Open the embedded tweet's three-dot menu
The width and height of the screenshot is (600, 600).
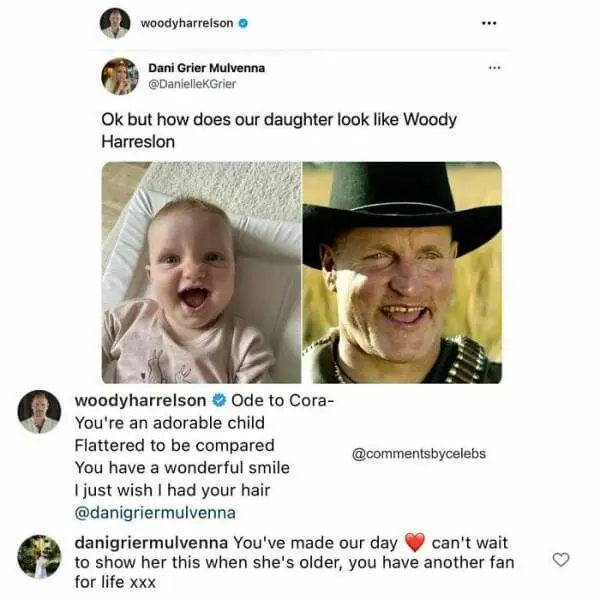tap(491, 69)
